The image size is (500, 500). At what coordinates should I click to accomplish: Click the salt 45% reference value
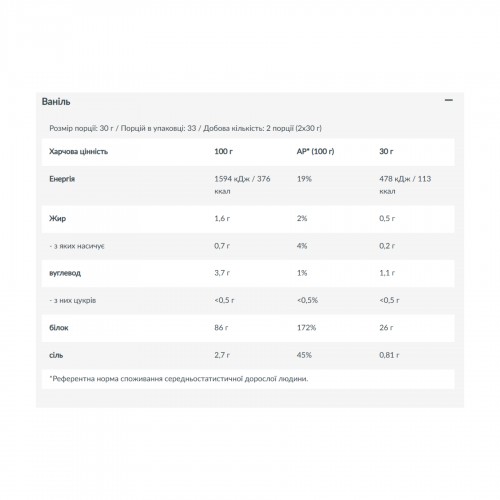[304, 355]
